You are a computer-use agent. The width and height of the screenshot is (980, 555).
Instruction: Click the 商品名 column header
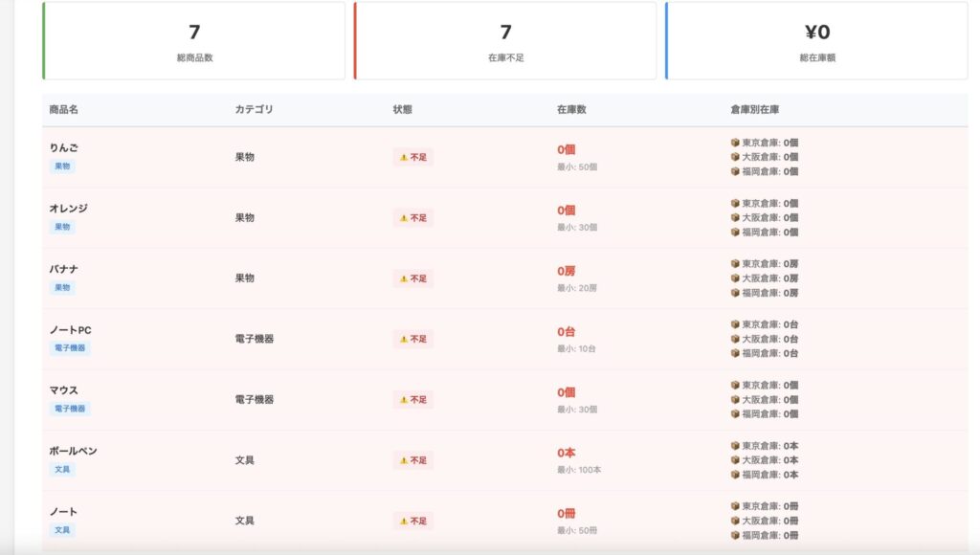(x=64, y=110)
